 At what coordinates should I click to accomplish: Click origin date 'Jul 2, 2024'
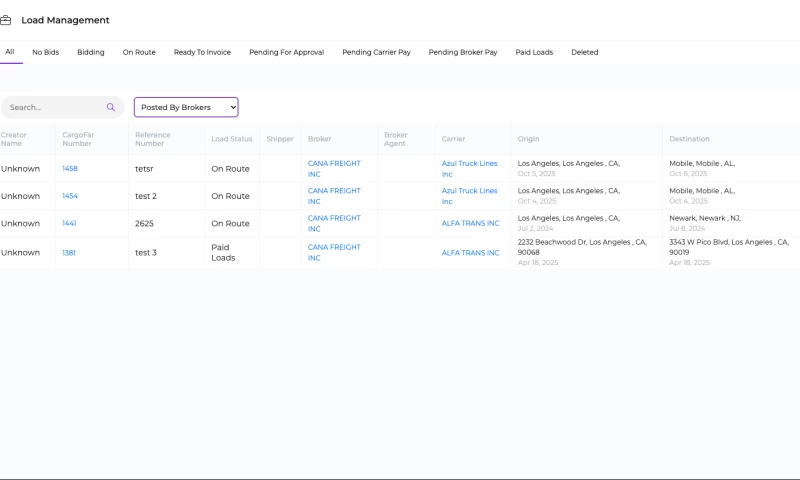[x=535, y=229]
